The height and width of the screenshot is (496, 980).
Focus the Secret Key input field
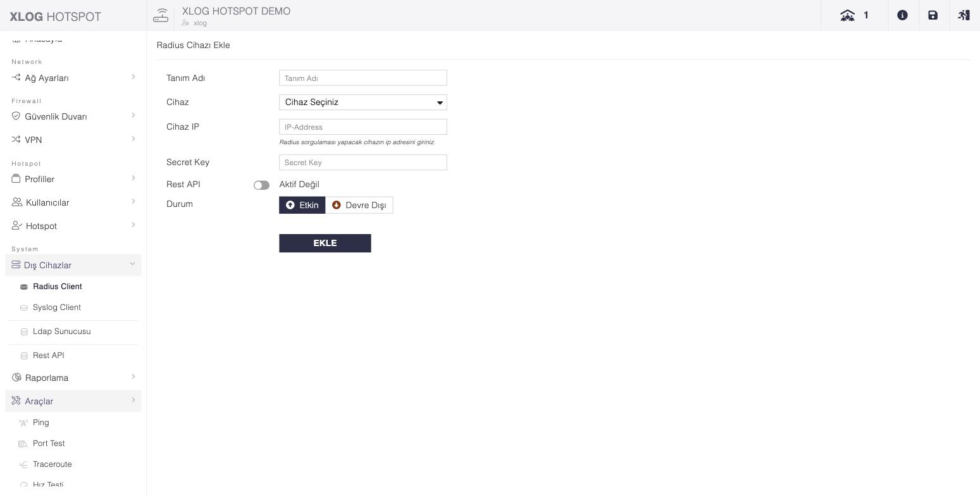(363, 162)
